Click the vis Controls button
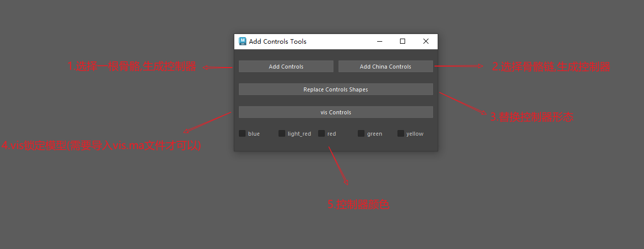The width and height of the screenshot is (644, 249). click(x=336, y=112)
